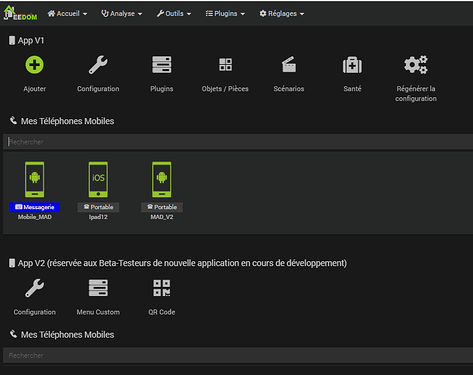Open Objets / Pièces grid icon
The width and height of the screenshot is (473, 375).
click(x=225, y=65)
